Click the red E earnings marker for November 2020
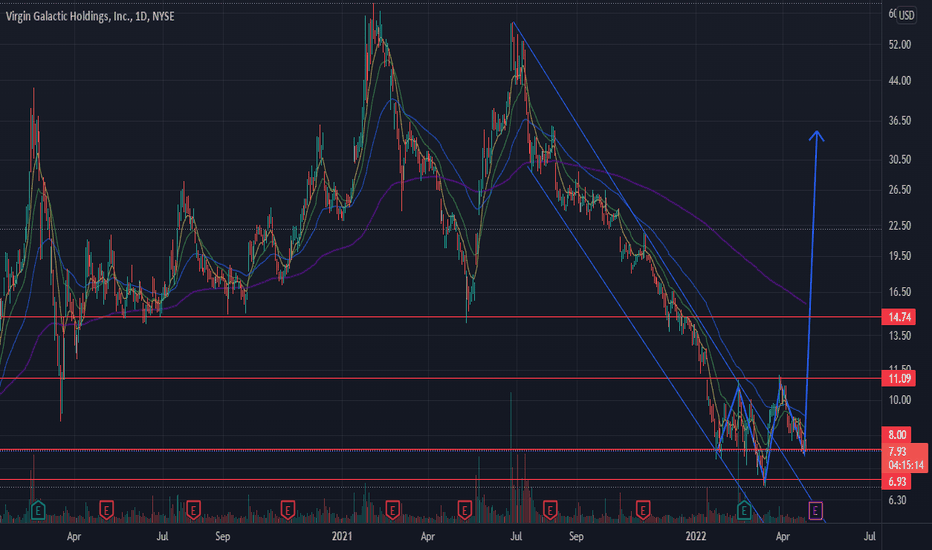This screenshot has height=550, width=932. (288, 510)
